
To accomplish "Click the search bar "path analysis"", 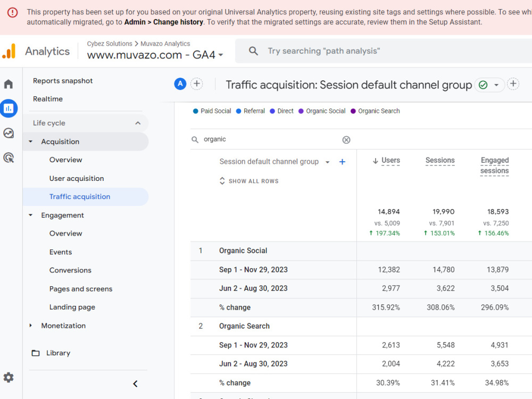I will [x=384, y=51].
